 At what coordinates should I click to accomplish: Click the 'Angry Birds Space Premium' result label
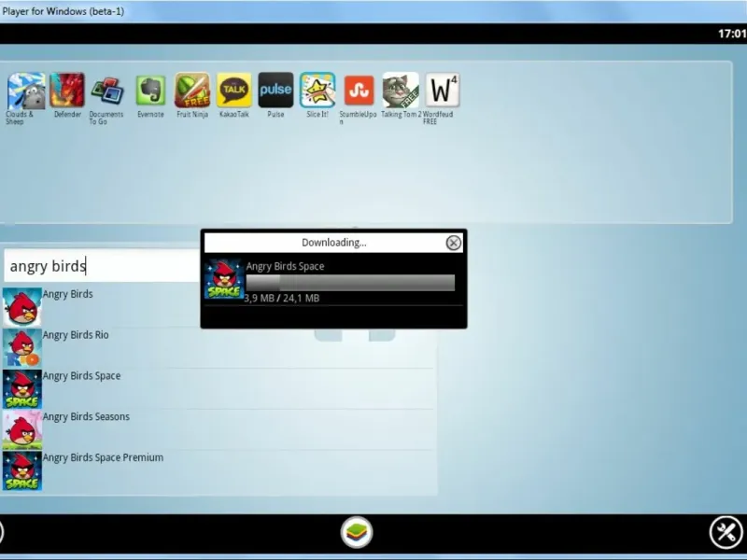pyautogui.click(x=103, y=457)
